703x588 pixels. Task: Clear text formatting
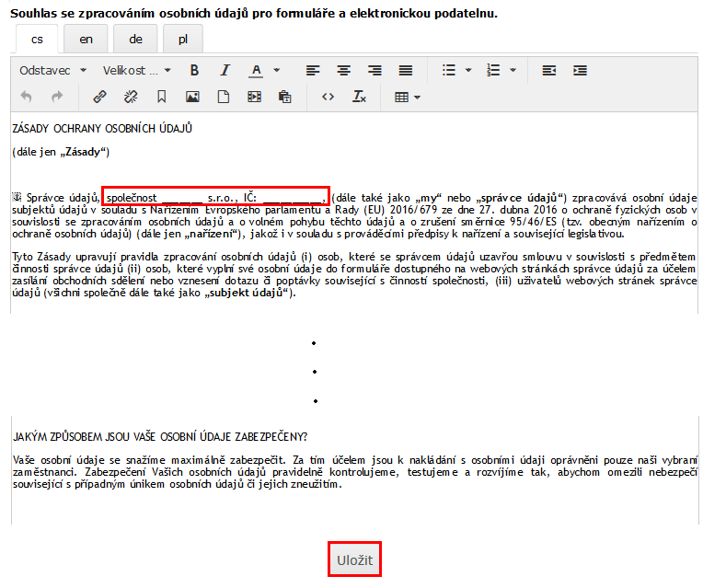[359, 97]
